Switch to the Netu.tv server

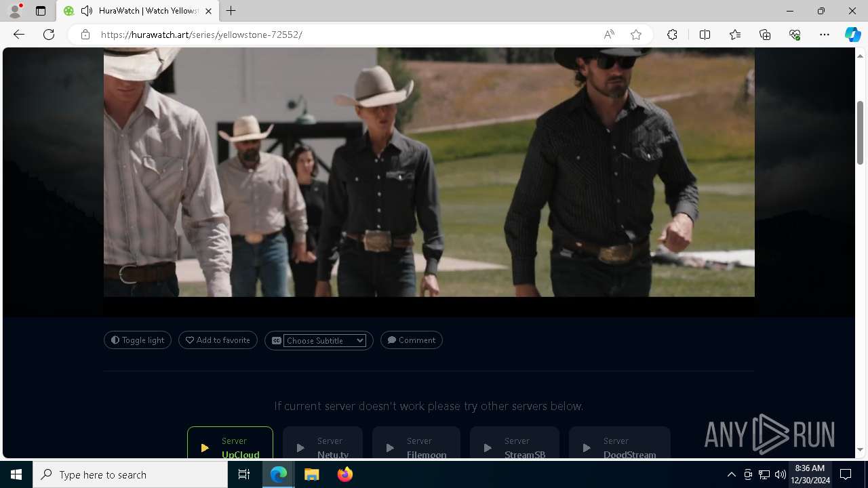[x=323, y=443]
